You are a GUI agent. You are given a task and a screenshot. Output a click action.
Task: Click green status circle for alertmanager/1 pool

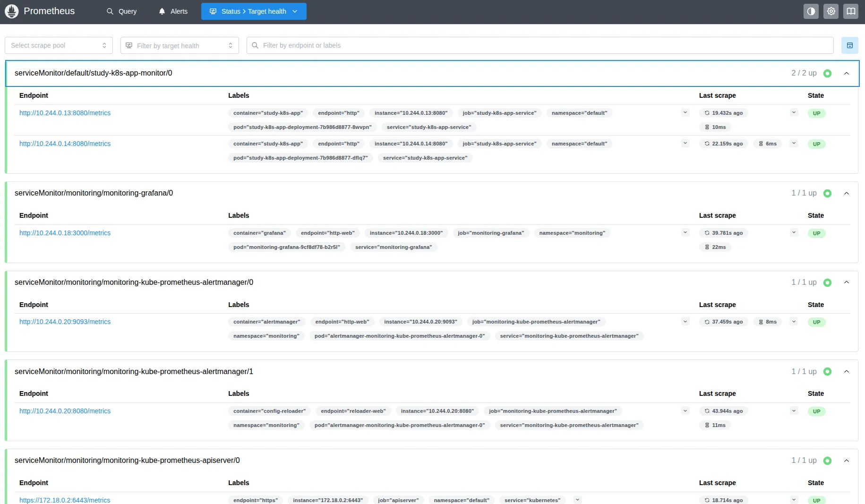pos(827,372)
